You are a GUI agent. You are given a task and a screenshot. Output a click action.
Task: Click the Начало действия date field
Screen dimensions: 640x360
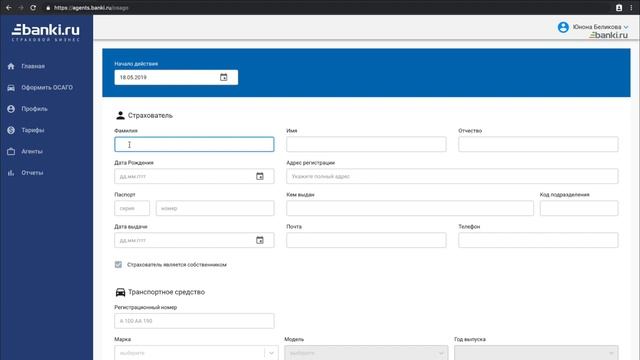point(176,77)
